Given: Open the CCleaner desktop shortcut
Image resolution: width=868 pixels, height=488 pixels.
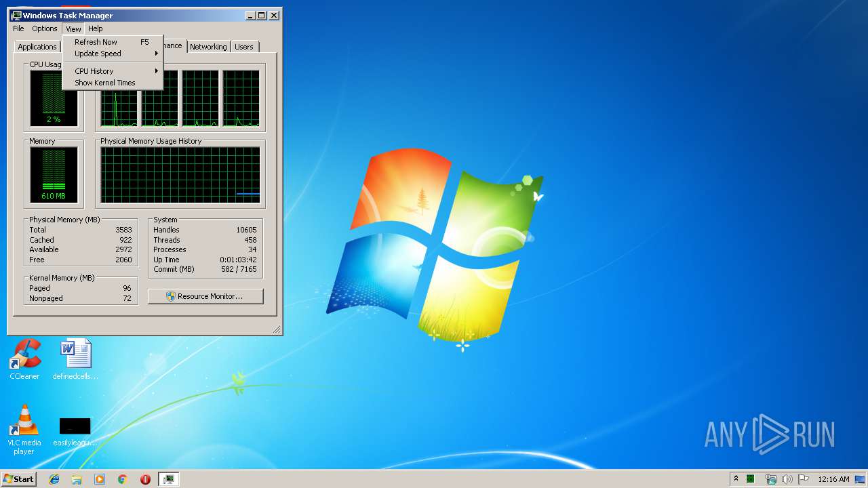Looking at the screenshot, I should point(24,360).
